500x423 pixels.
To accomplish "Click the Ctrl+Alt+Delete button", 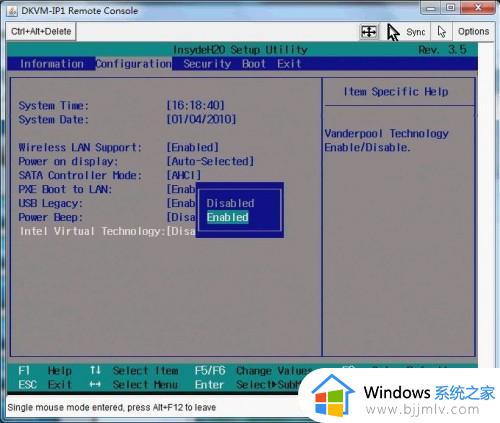I will pos(41,31).
